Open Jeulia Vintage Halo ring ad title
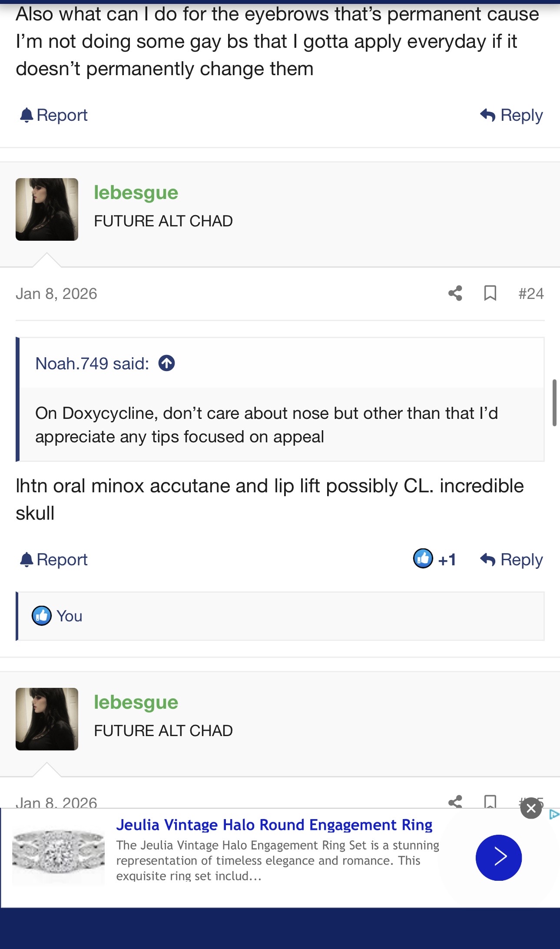 [274, 825]
